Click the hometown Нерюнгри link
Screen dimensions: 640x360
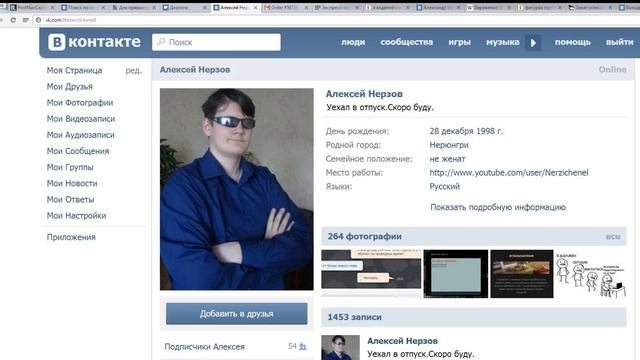coord(449,145)
